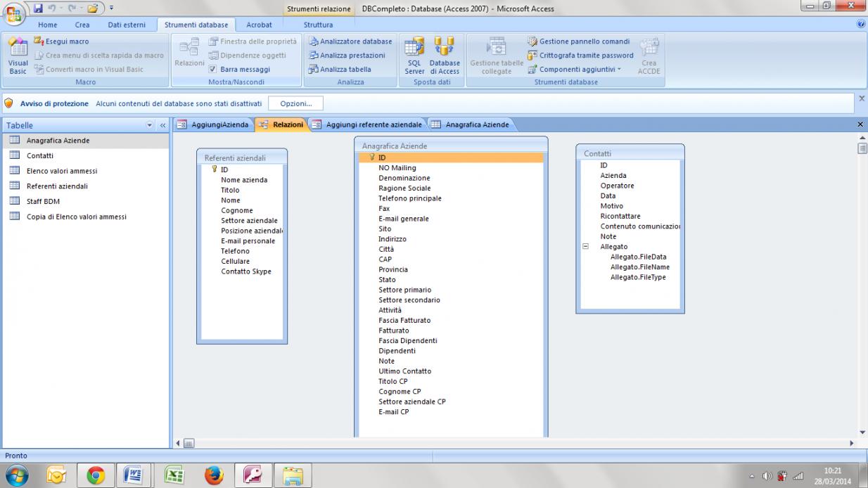The image size is (868, 488).
Task: Open Chrome from the taskbar
Action: tap(96, 476)
